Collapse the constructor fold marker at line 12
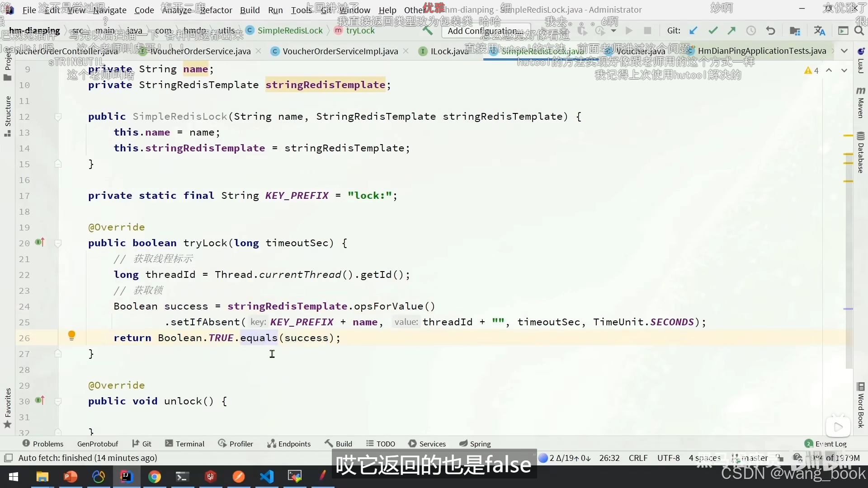Screen dimensions: 868x488 point(58,117)
